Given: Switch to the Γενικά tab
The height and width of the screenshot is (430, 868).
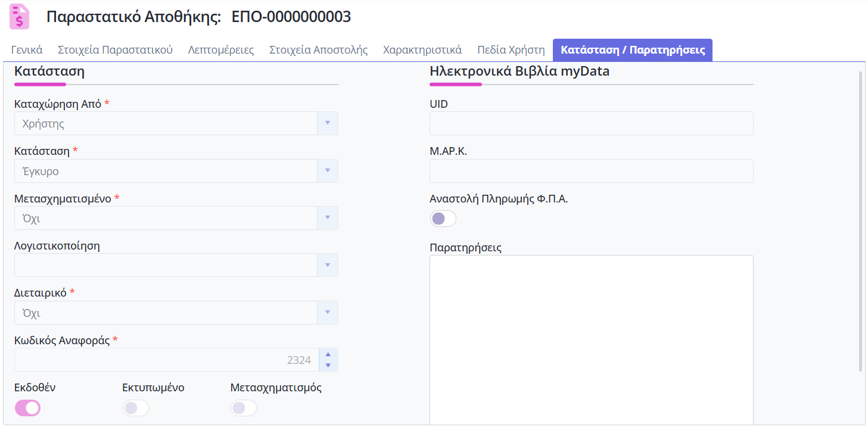Looking at the screenshot, I should point(27,50).
